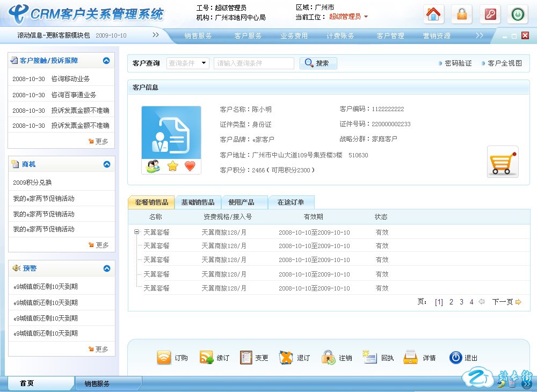Go to 下一页 next page
This screenshot has height=392, width=537.
pyautogui.click(x=506, y=302)
